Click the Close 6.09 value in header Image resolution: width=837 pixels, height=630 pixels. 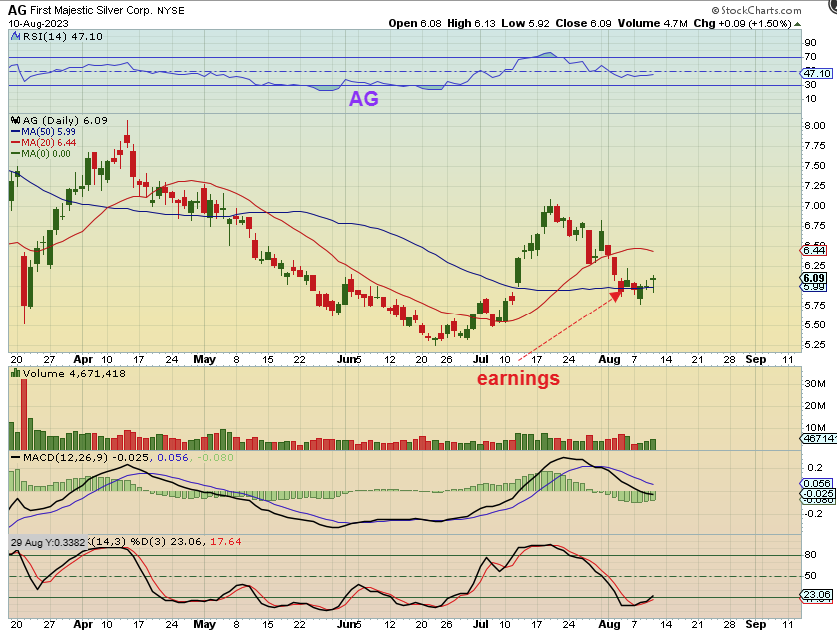point(583,23)
